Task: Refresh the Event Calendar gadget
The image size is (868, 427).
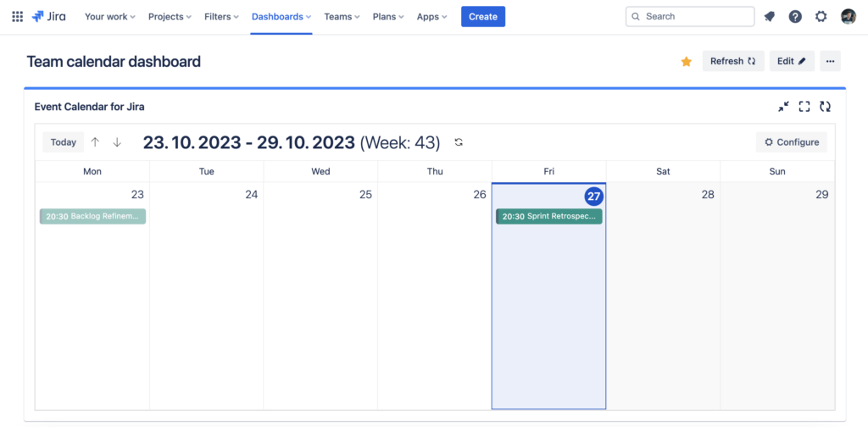Action: 825,107
